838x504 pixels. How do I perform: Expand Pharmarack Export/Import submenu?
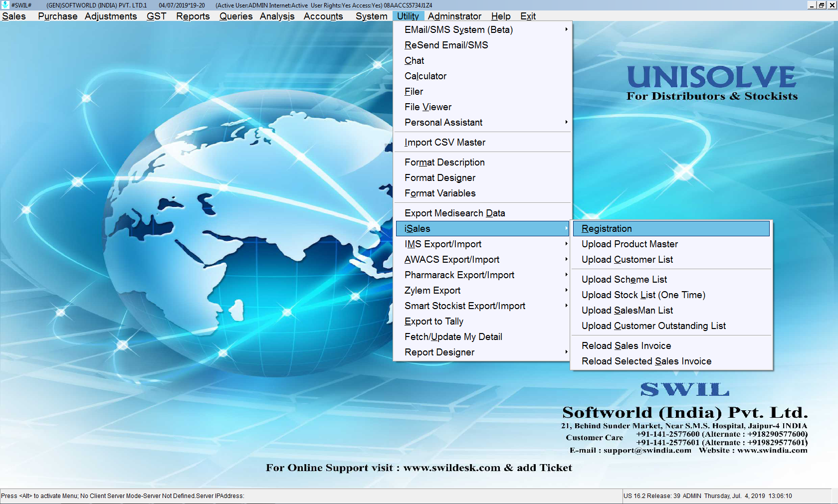click(482, 275)
